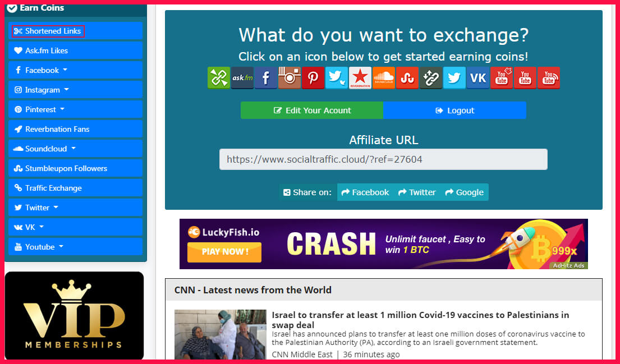Viewport: 620px width, 364px height.
Task: Click the 'Earn Coins' sidebar header
Action: point(42,8)
